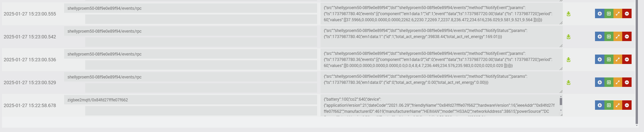Download payload of the 15:23:00.555 message

[568, 14]
